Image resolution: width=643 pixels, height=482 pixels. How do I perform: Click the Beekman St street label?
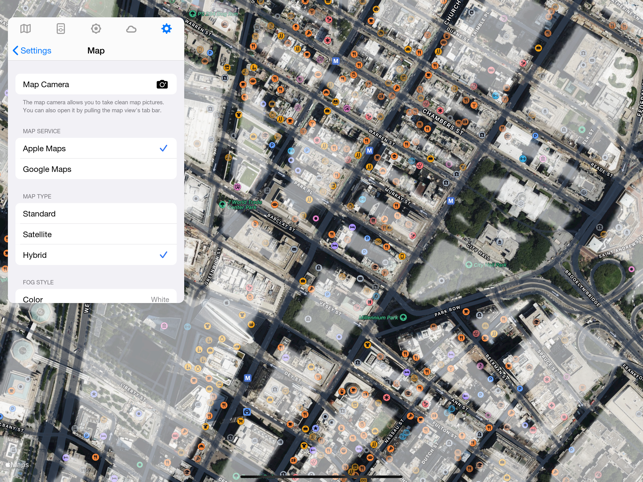[497, 366]
